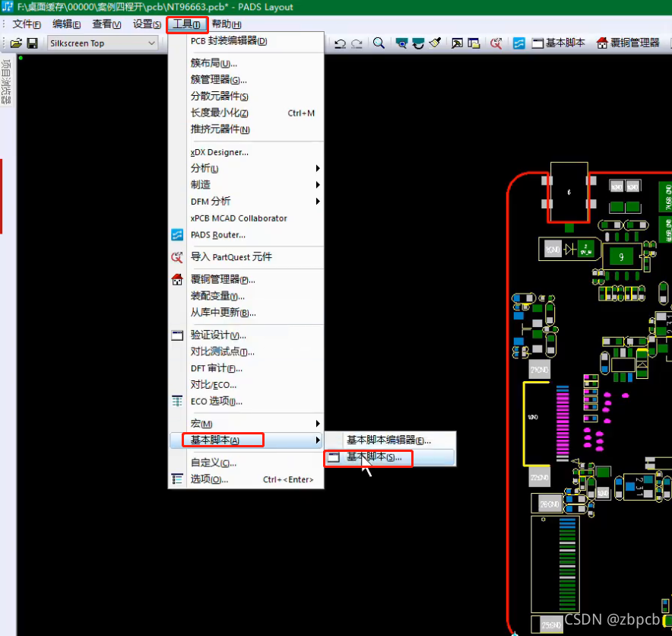Open the 项目浏览器 side tab
672x636 pixels.
6,81
